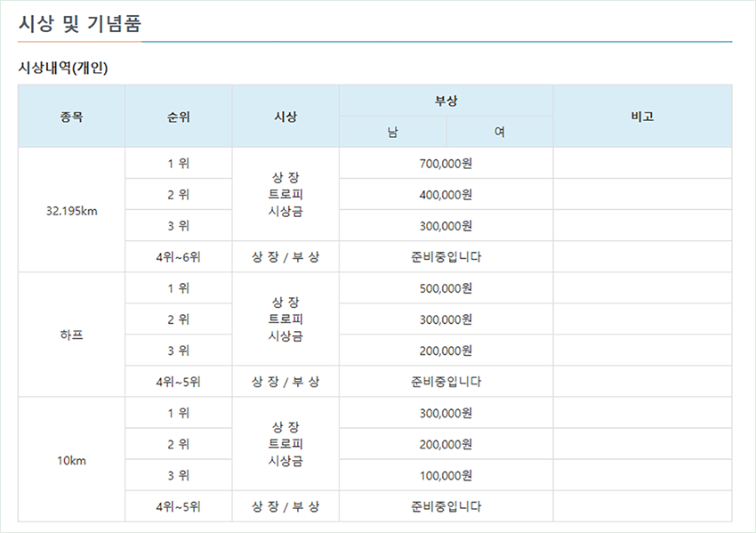Click the '여' sub-column header
This screenshot has height=533, width=756.
[500, 132]
